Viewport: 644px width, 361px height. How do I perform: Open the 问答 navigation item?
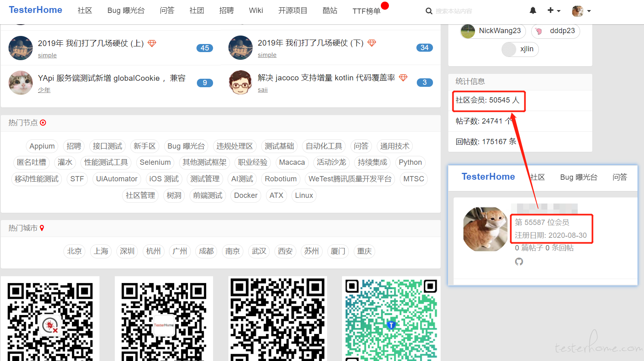point(167,10)
